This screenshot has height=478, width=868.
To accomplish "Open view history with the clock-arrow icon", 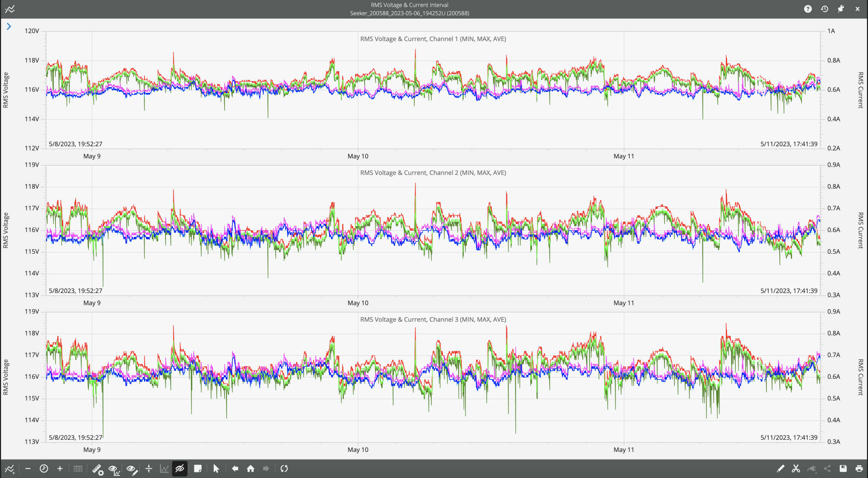I will click(825, 9).
